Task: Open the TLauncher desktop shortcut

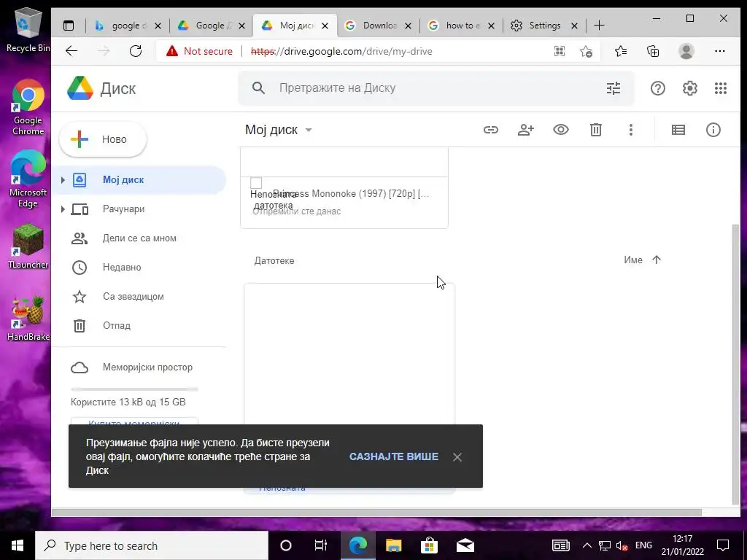Action: [x=28, y=246]
